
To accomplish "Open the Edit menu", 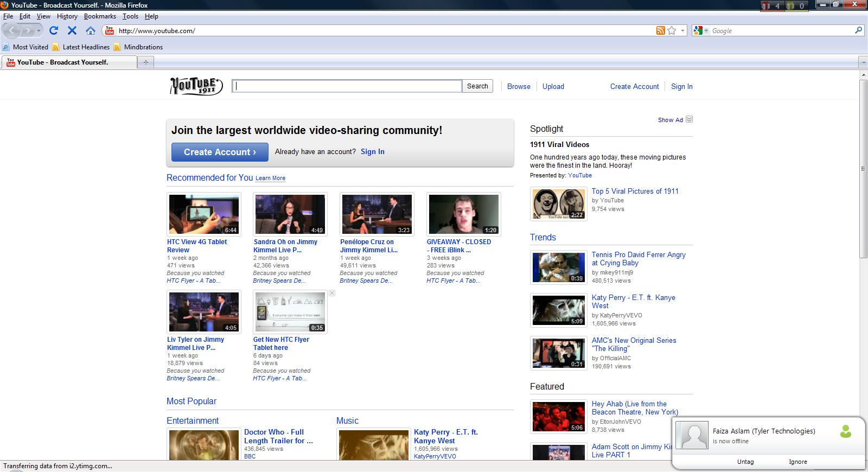I will pos(25,16).
